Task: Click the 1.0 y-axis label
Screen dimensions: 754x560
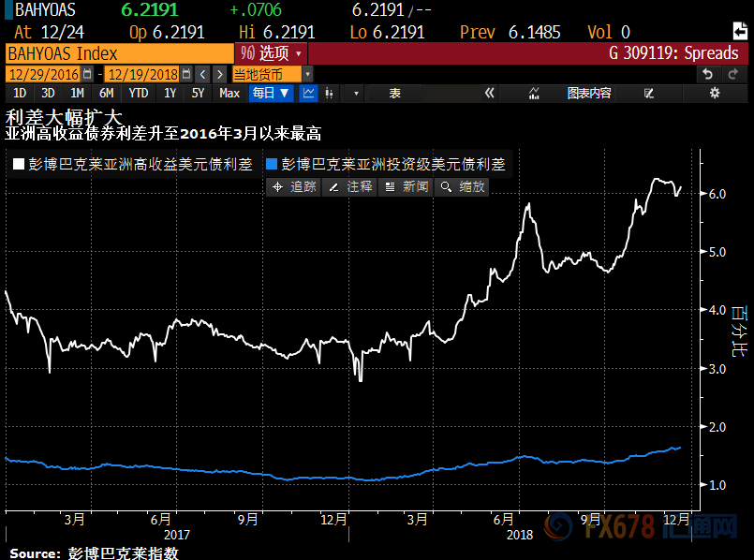Action: tap(717, 485)
